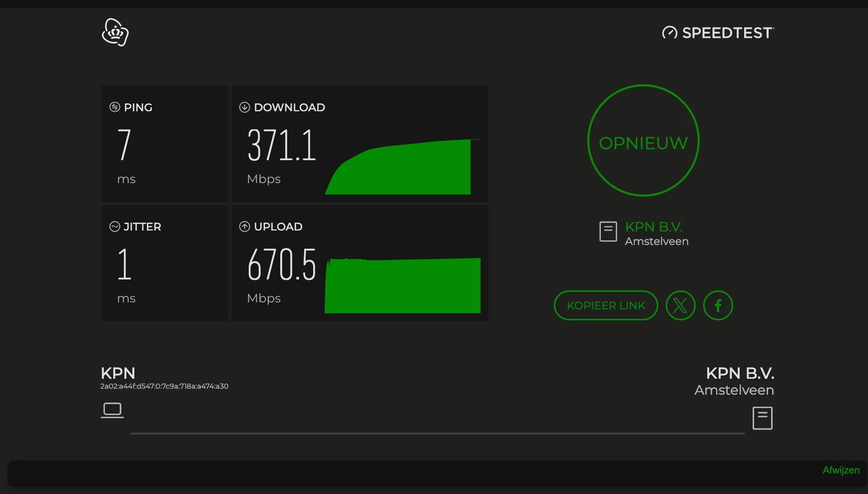Click the Mbps unit under 670.5
The image size is (868, 494).
[x=264, y=298]
